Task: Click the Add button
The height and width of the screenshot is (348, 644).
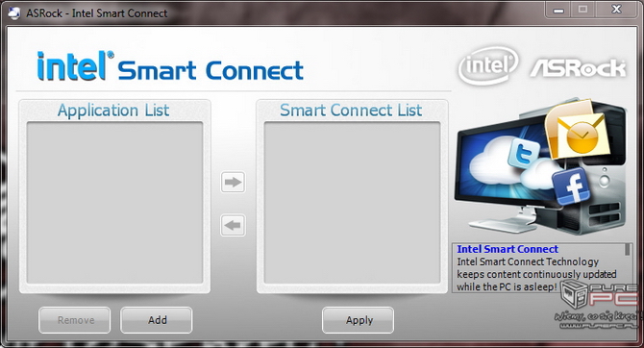Action: pos(157,320)
